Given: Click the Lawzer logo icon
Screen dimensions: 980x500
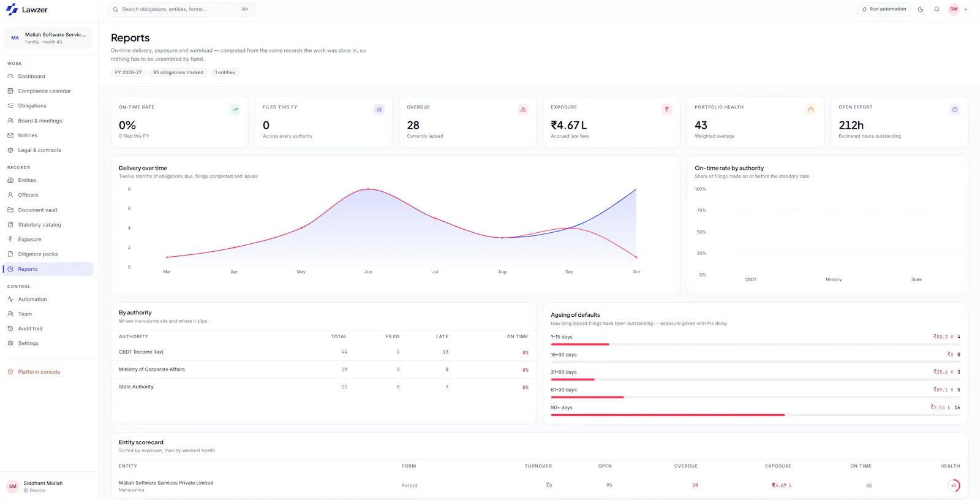Looking at the screenshot, I should pos(12,10).
